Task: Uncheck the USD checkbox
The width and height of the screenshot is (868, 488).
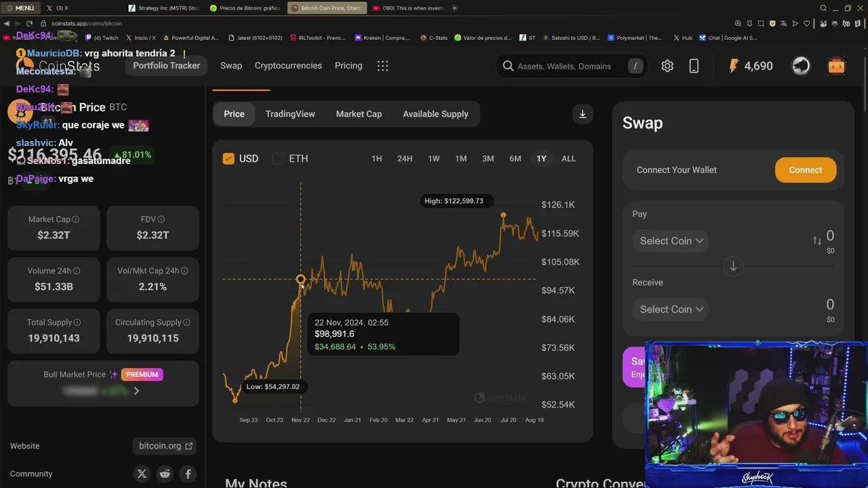Action: (229, 159)
